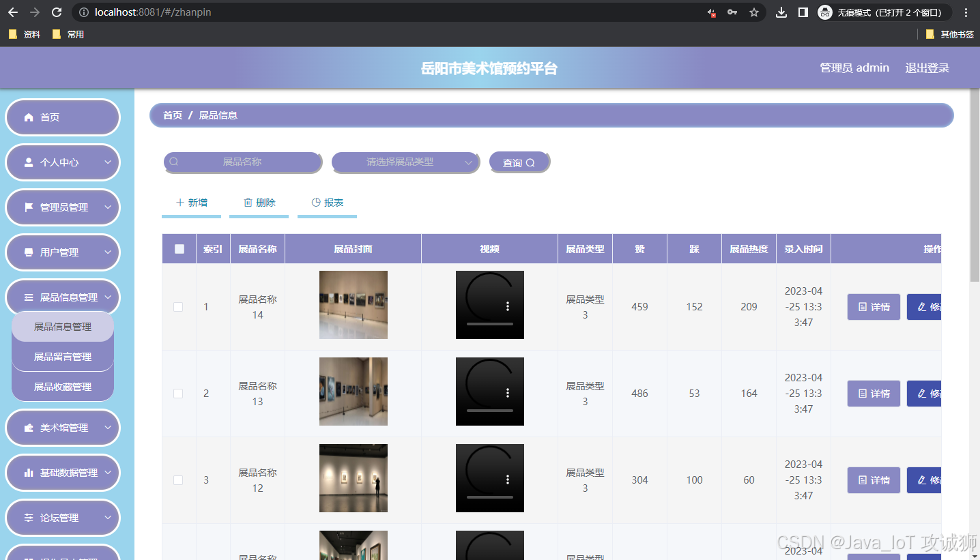Click the 删除 delete button
Image resolution: width=980 pixels, height=560 pixels.
point(259,203)
